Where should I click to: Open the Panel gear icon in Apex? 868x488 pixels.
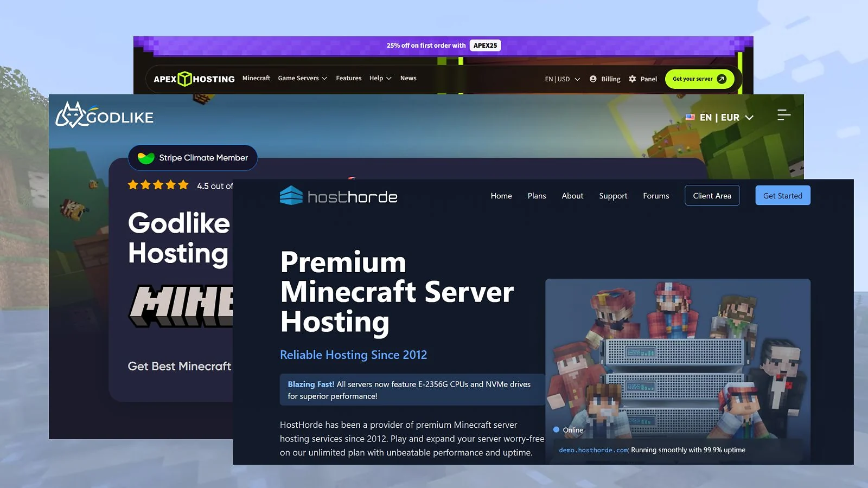[x=633, y=79]
